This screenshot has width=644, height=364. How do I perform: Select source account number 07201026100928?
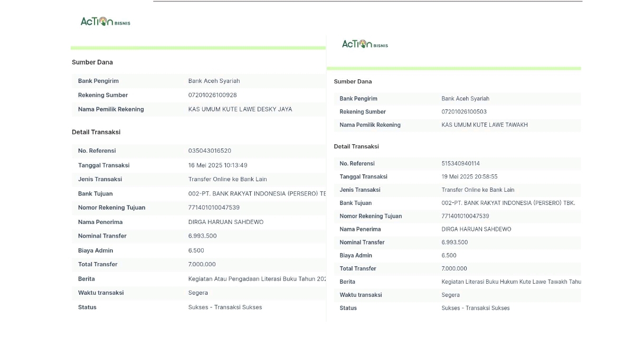pos(213,95)
